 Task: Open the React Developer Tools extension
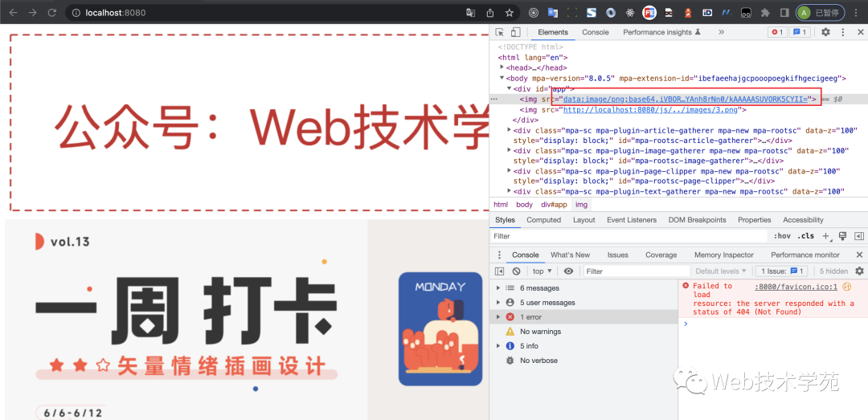[x=629, y=13]
